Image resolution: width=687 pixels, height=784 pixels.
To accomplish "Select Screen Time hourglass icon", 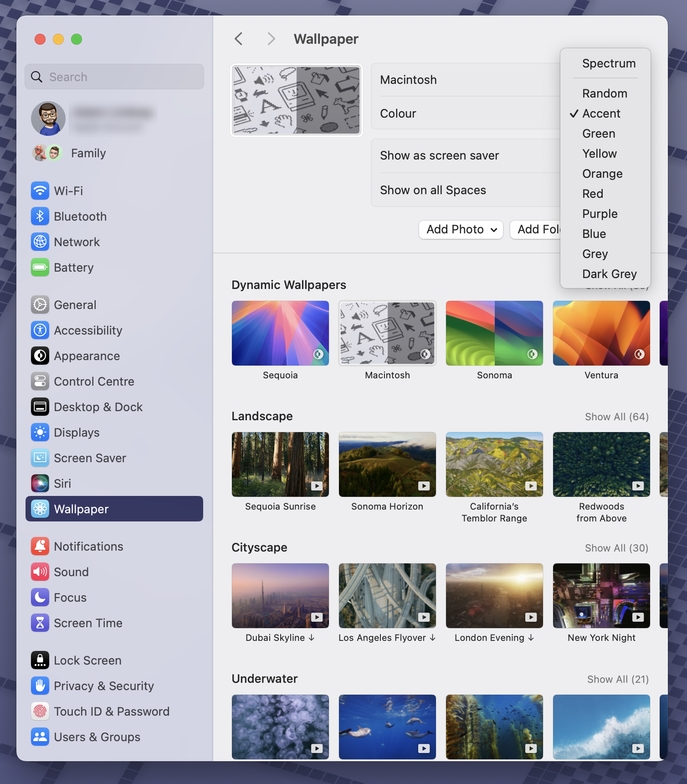I will tap(40, 623).
